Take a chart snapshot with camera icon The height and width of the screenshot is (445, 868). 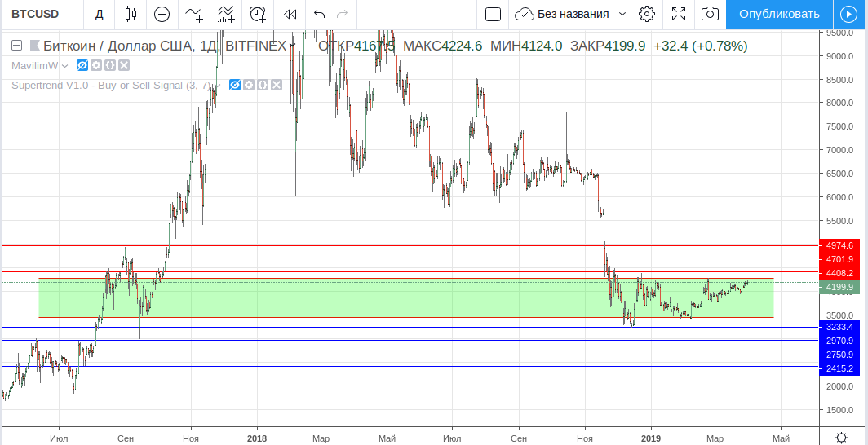711,14
